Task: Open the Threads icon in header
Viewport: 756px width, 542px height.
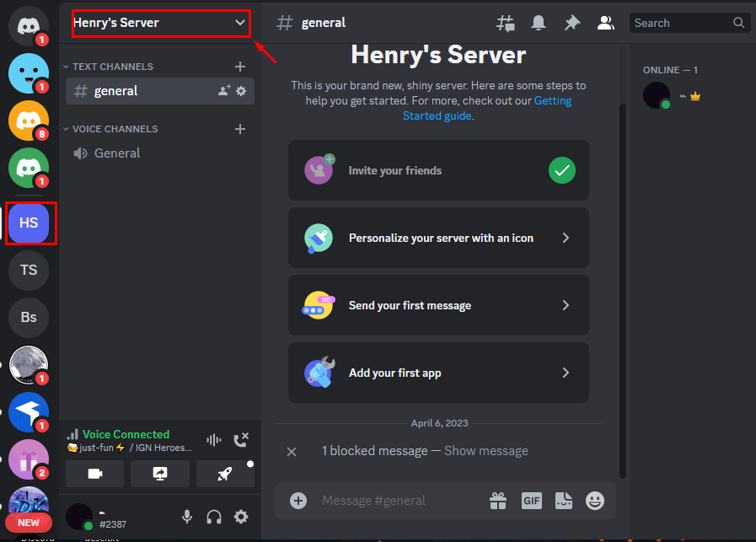Action: pyautogui.click(x=506, y=23)
